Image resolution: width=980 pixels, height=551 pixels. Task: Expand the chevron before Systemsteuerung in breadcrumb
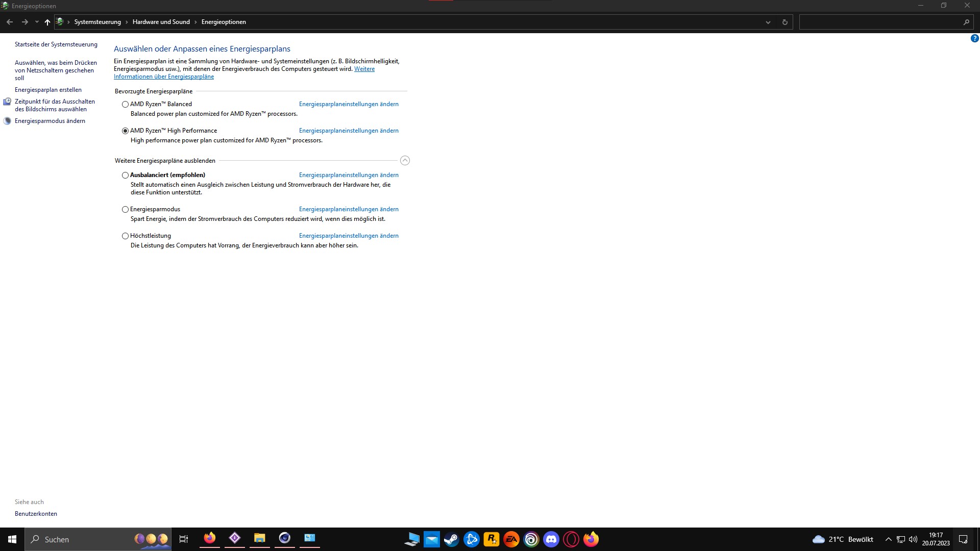[68, 22]
